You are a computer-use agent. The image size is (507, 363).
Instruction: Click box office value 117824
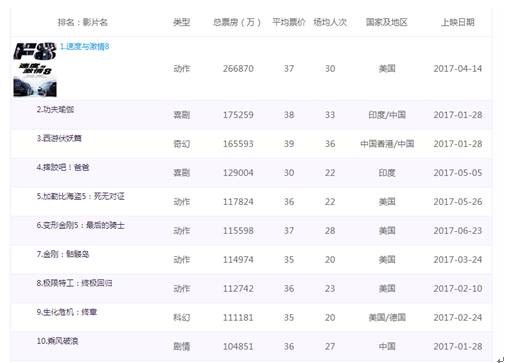[238, 202]
